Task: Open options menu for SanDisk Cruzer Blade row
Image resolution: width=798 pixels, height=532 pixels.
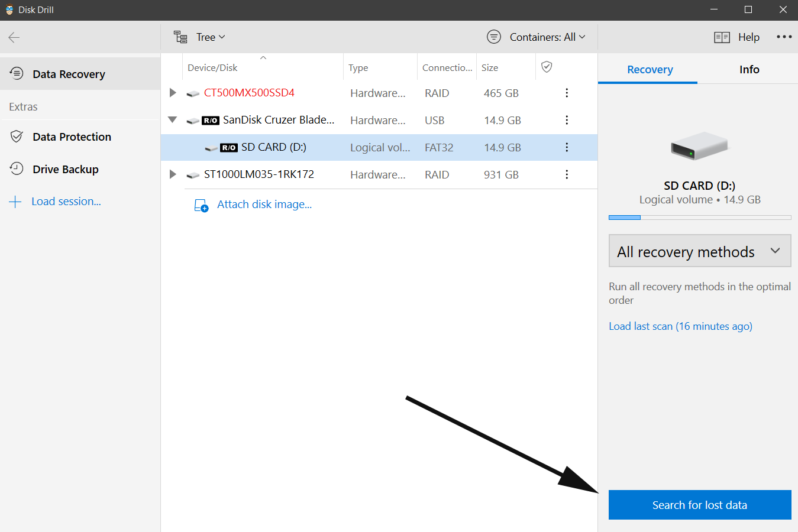Action: (567, 120)
